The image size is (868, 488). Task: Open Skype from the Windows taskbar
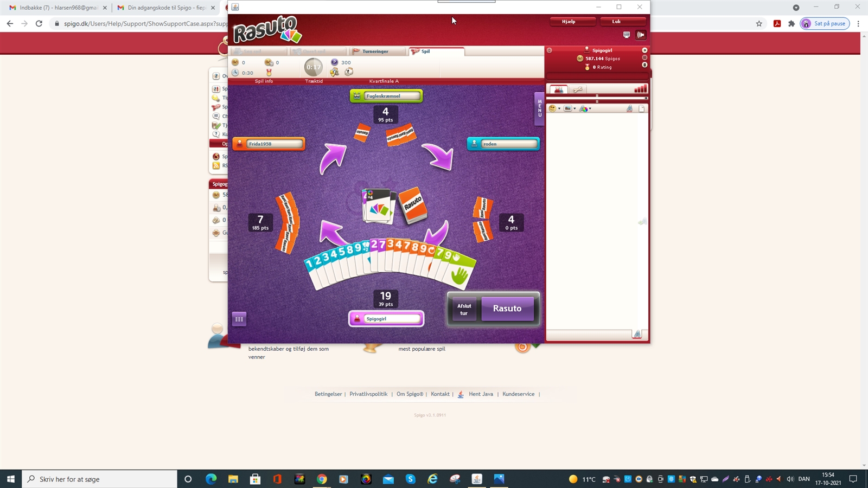(x=410, y=479)
